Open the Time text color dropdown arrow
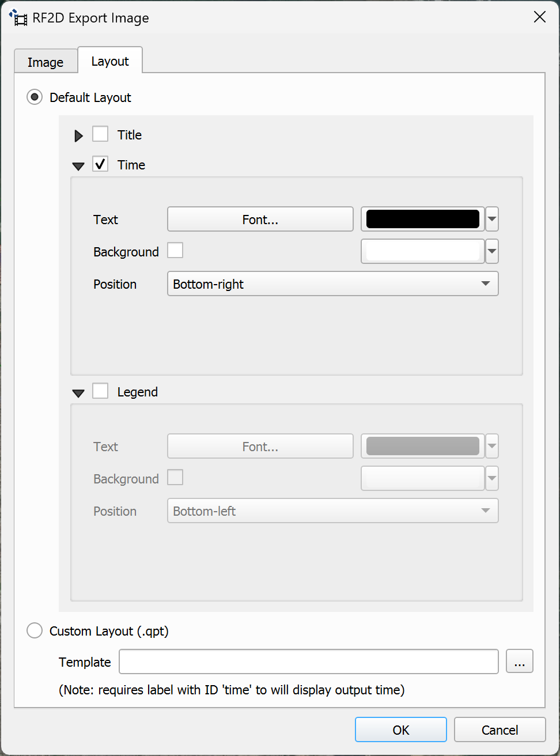This screenshot has height=756, width=560. point(492,220)
